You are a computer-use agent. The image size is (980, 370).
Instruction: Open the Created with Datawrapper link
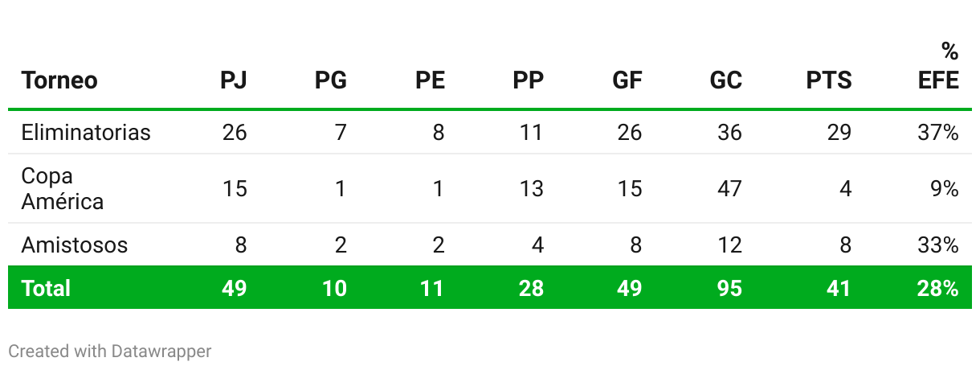pos(110,351)
